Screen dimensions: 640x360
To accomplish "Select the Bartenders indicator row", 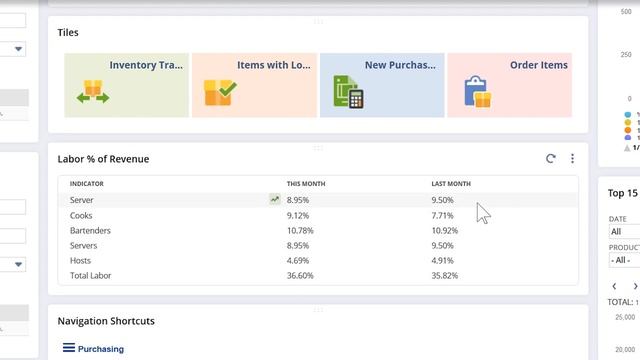I will 318,230.
